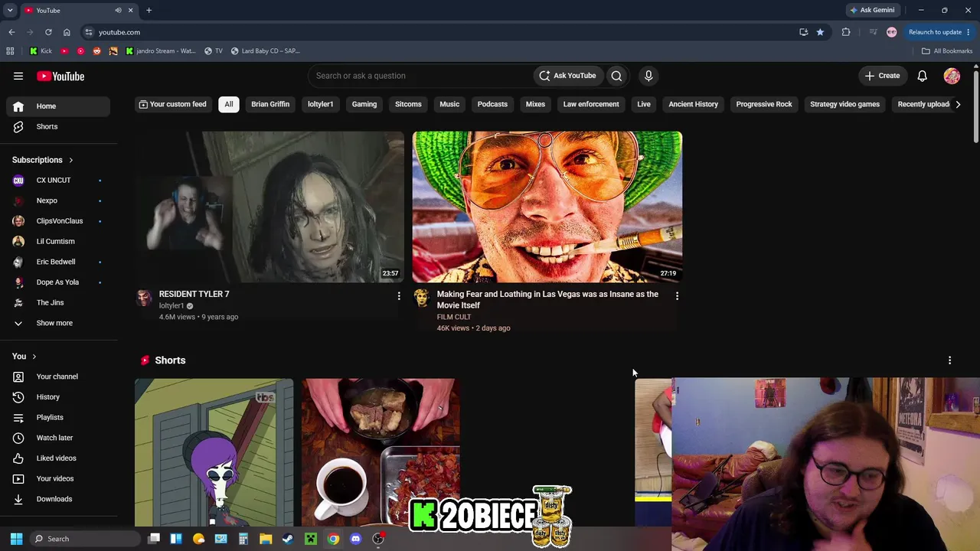Screen dimensions: 980x551
Task: Open the Windows Start menu
Action: point(16,539)
